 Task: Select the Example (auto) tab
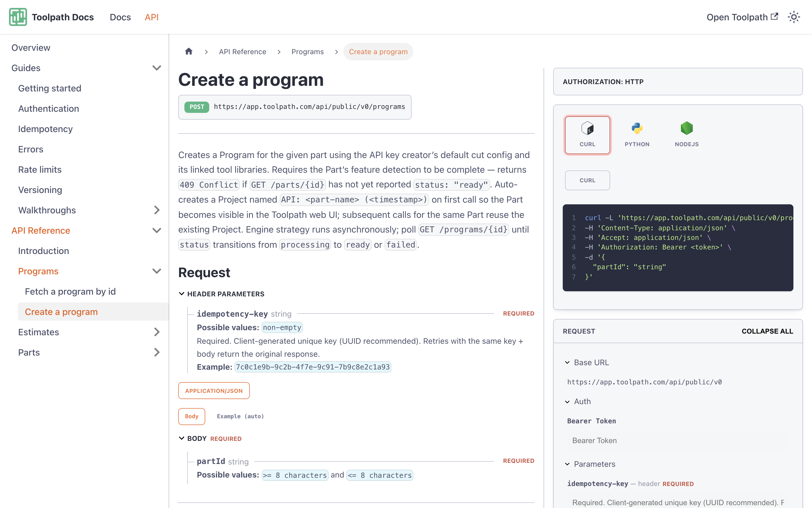[240, 416]
